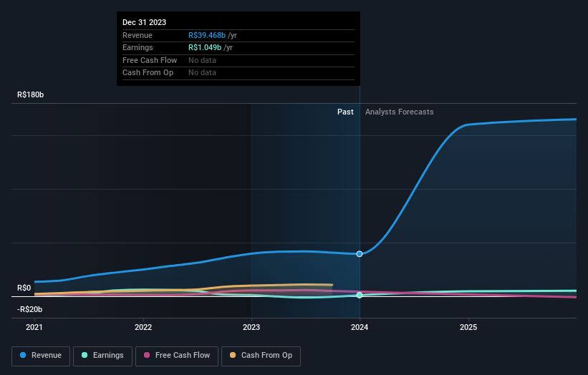This screenshot has height=375, width=588.
Task: Click 'No data' in the Cash From Op row
Action: coord(202,73)
